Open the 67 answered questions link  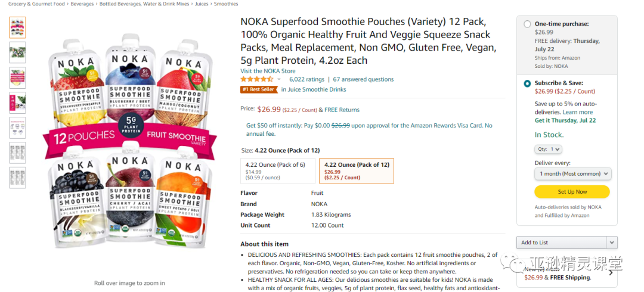pyautogui.click(x=363, y=79)
